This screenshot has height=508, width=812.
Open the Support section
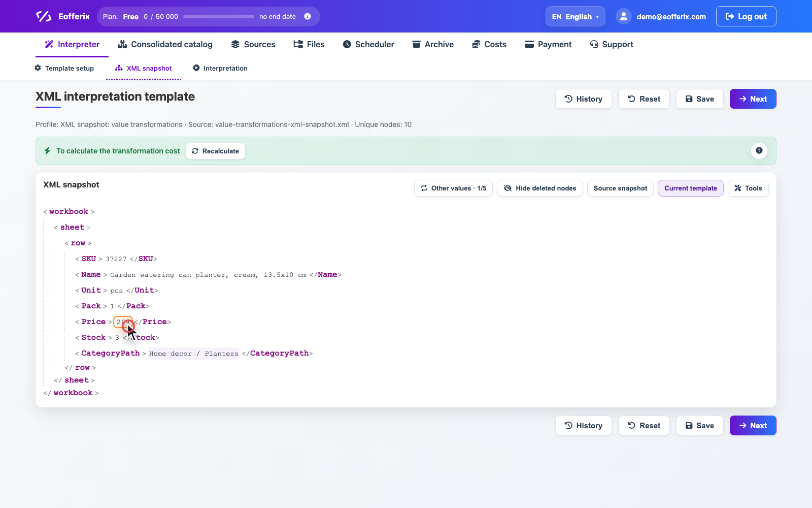(612, 44)
